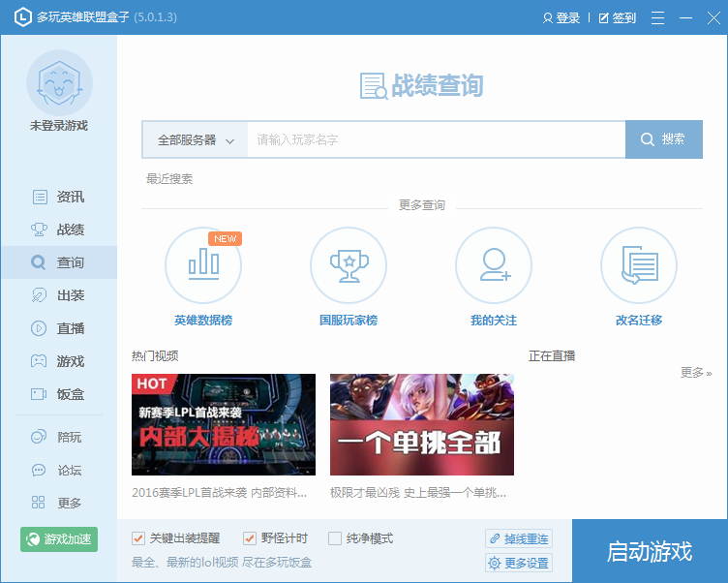This screenshot has height=583, width=728.
Task: Disable the 野怪计时 checkbox
Action: point(250,538)
